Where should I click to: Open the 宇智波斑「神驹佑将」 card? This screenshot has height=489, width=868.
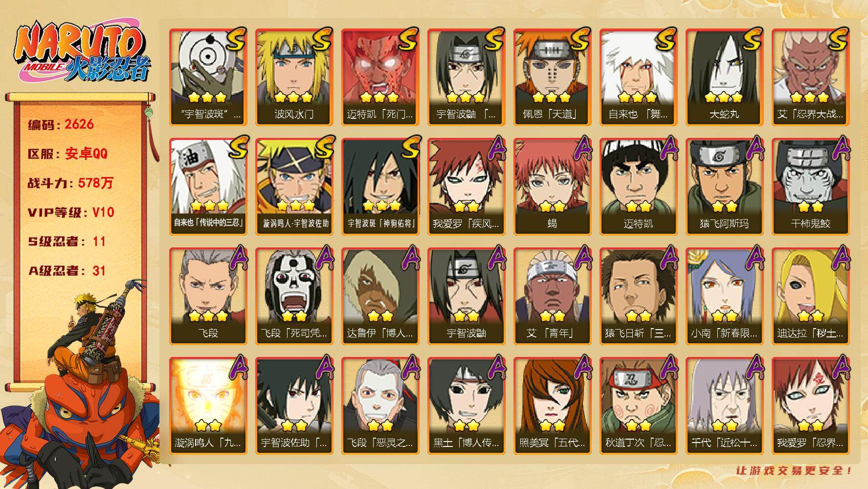(x=380, y=186)
